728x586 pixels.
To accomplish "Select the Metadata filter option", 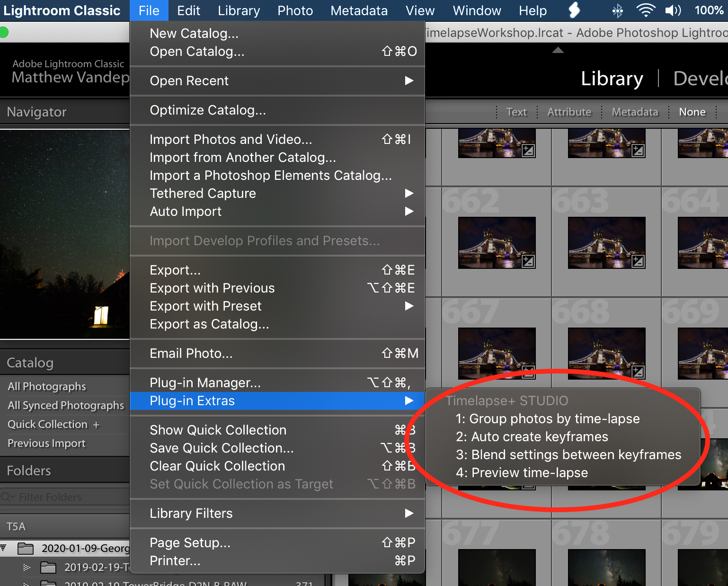I will tap(635, 112).
